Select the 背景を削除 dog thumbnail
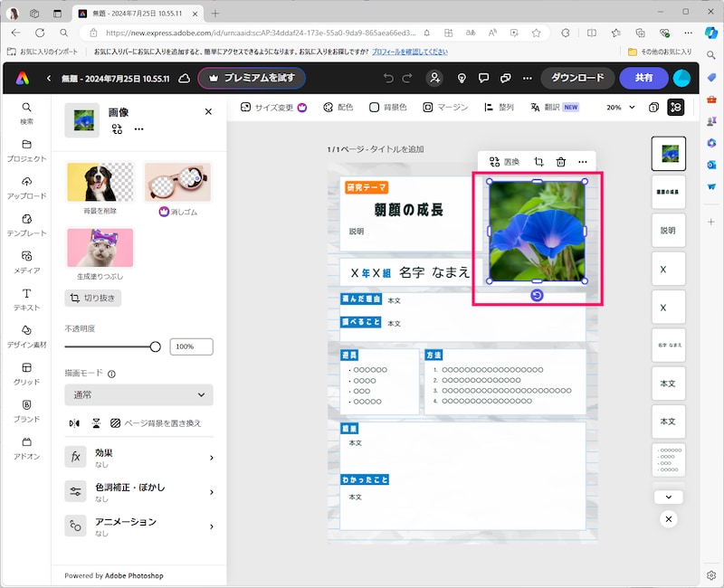This screenshot has width=724, height=588. [x=100, y=182]
